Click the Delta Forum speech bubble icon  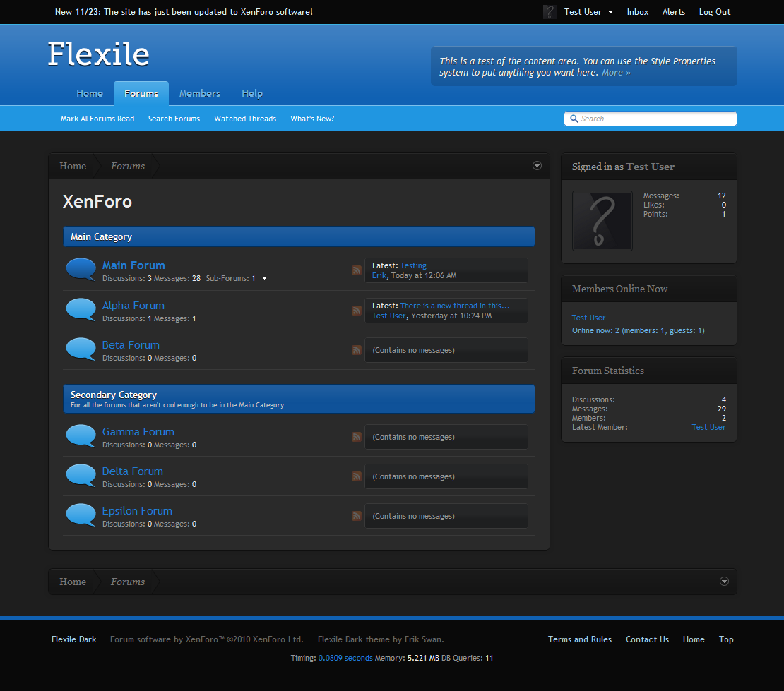[x=81, y=475]
